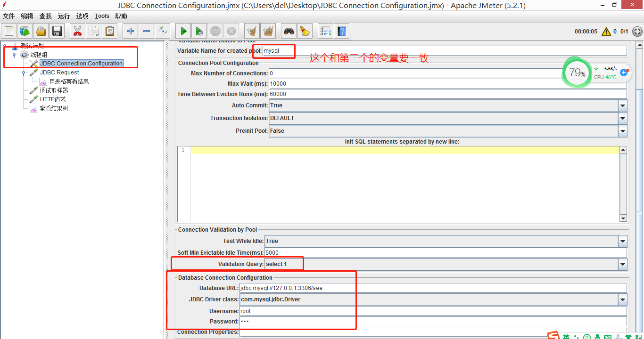
Task: Click the Variable Name for created pool field
Action: (x=445, y=50)
